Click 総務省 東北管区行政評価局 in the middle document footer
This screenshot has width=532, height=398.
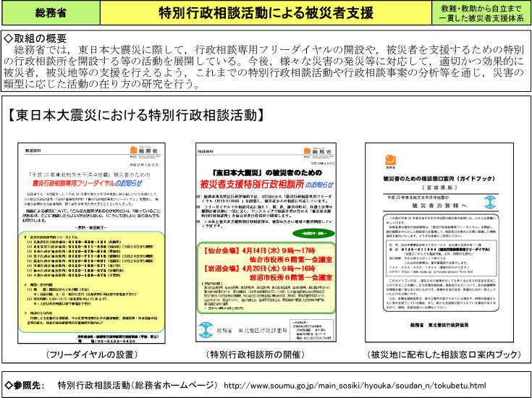click(252, 330)
